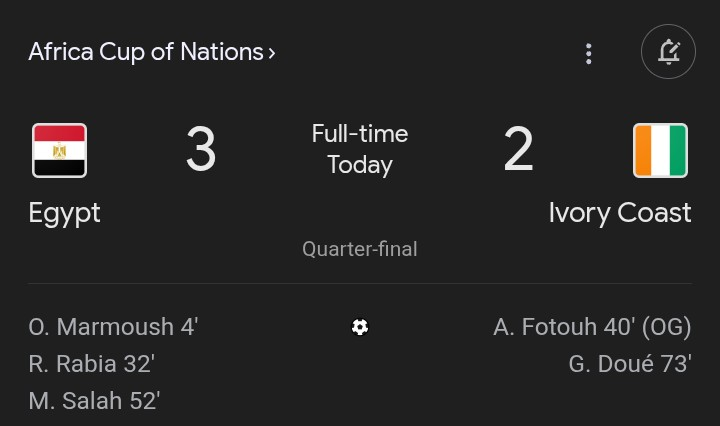
Task: Click the Today date label
Action: coord(360,165)
